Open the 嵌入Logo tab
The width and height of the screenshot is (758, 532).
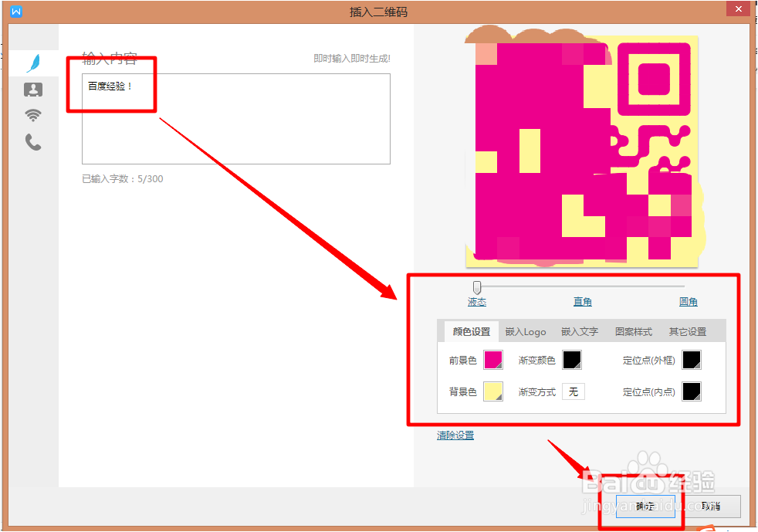click(x=526, y=332)
